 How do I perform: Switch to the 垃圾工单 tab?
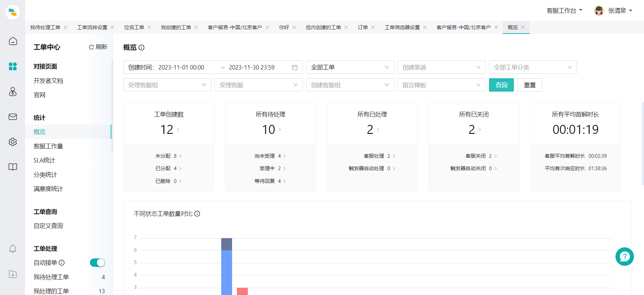(134, 28)
